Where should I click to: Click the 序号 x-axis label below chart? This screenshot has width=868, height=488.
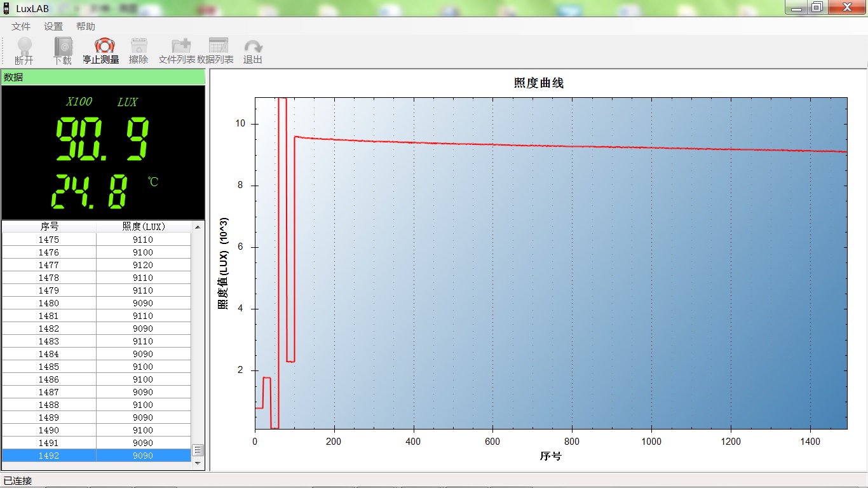tap(550, 456)
